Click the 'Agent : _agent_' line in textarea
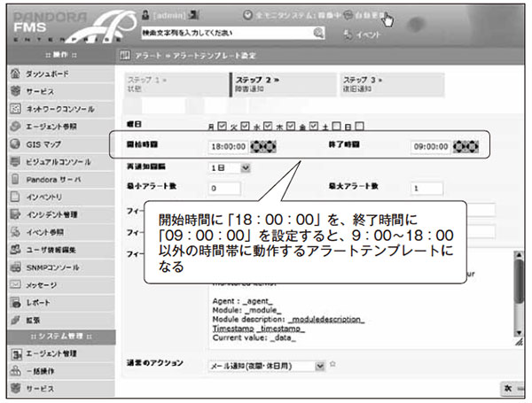Image resolution: width=532 pixels, height=403 pixels. point(243,301)
